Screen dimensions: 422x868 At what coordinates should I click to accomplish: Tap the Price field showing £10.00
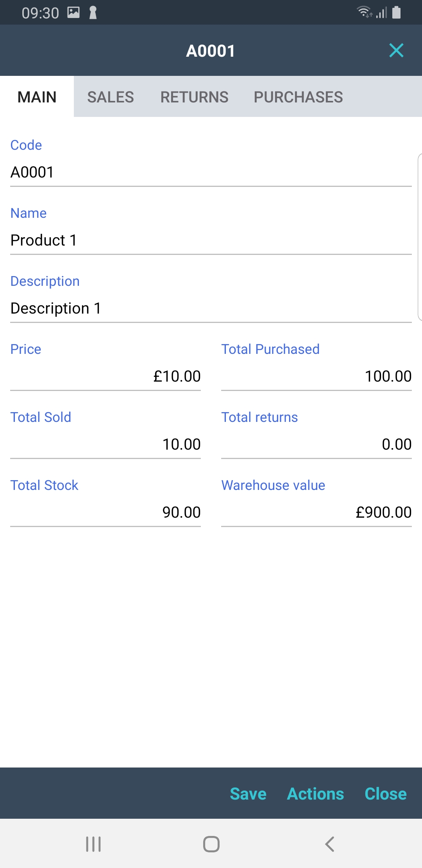[105, 377]
